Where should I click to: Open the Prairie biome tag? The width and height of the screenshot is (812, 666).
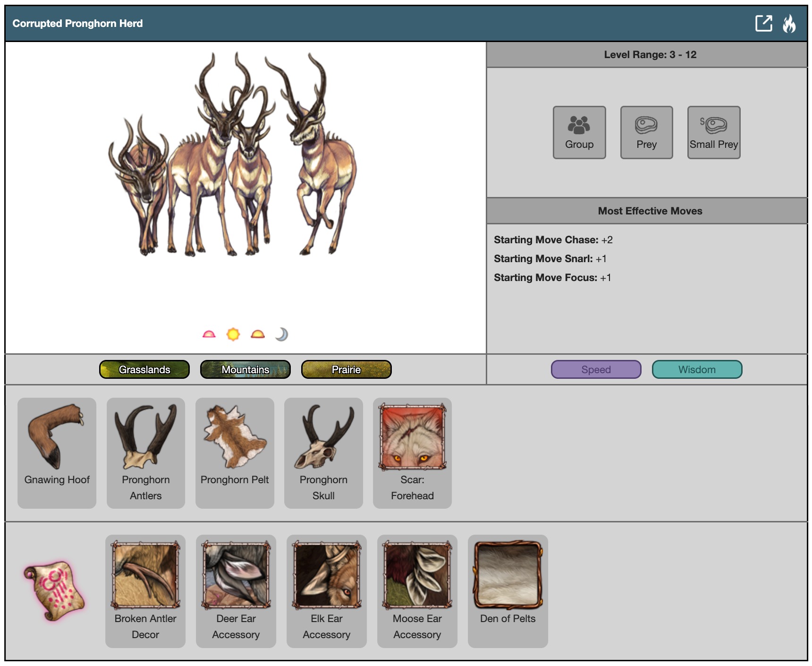[x=346, y=369]
